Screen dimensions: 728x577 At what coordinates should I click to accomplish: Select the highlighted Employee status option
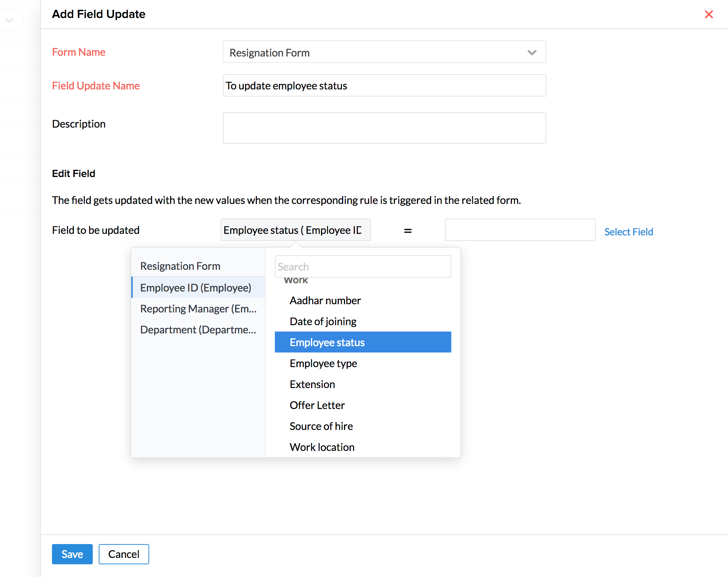pyautogui.click(x=327, y=342)
